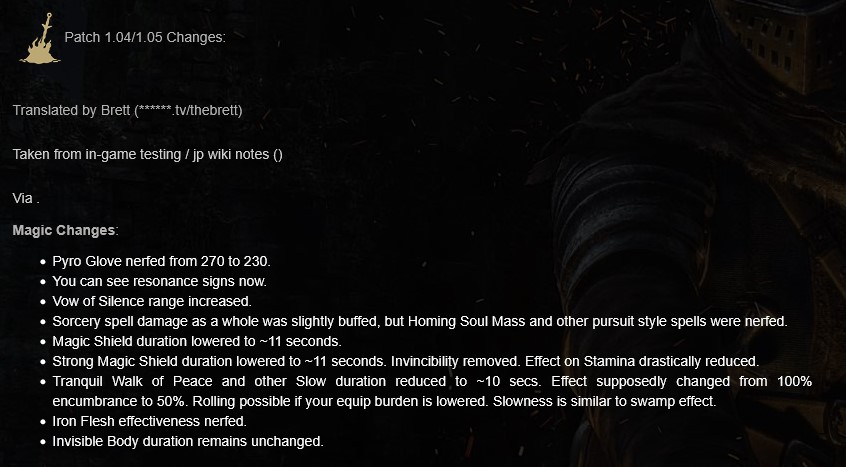The width and height of the screenshot is (846, 467).
Task: Click the Invisible Body duration line
Action: coord(188,441)
